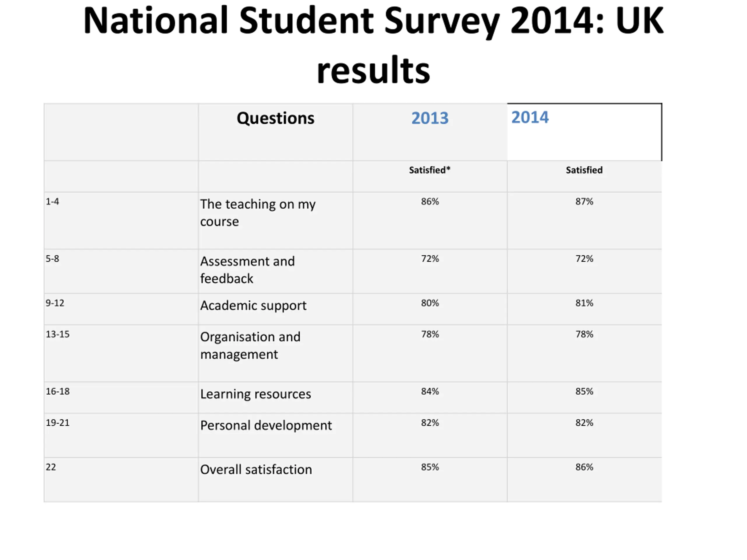Select 'The teaching on my course' cell
This screenshot has height=560, width=747.
275,220
